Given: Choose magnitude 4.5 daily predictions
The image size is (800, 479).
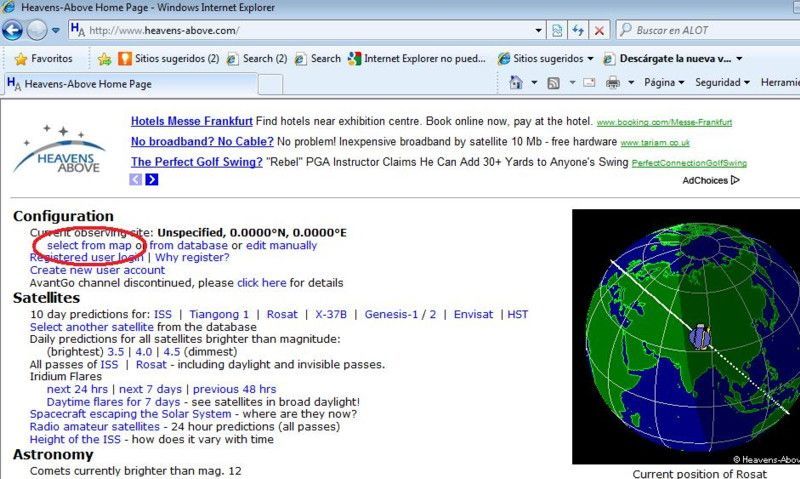Looking at the screenshot, I should 172,352.
